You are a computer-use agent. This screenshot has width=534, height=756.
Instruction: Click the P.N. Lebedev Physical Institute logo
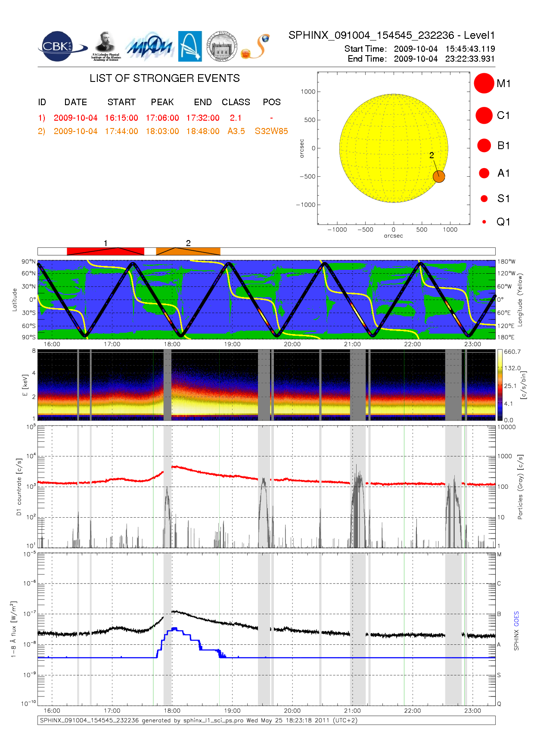click(106, 47)
